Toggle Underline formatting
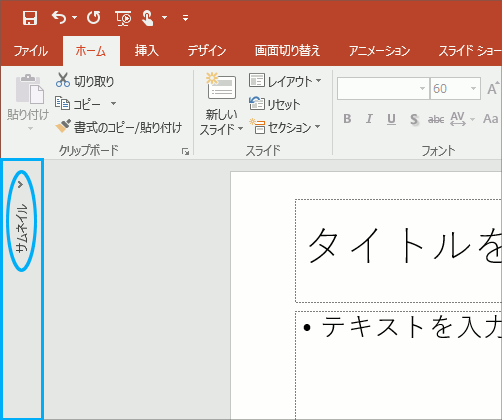 [391, 119]
